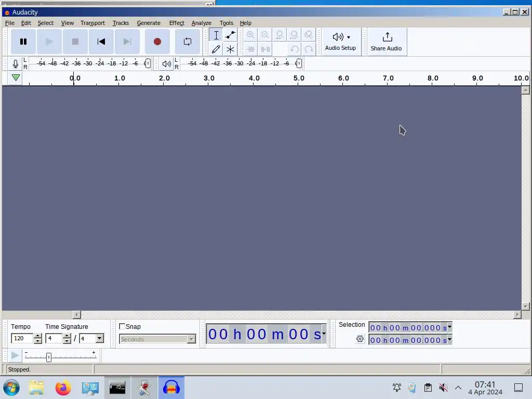Open the Transport menu
This screenshot has height=399, width=532.
click(x=92, y=23)
